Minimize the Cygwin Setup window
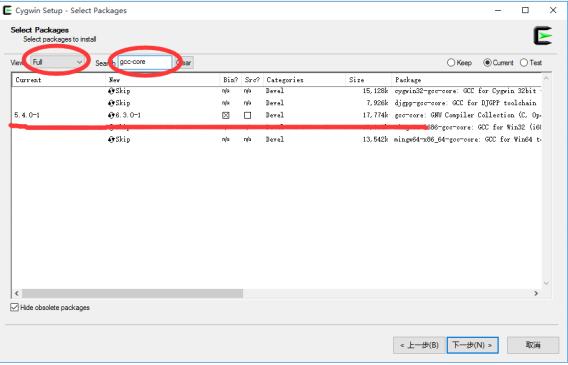This screenshot has width=568, height=365. pos(498,10)
